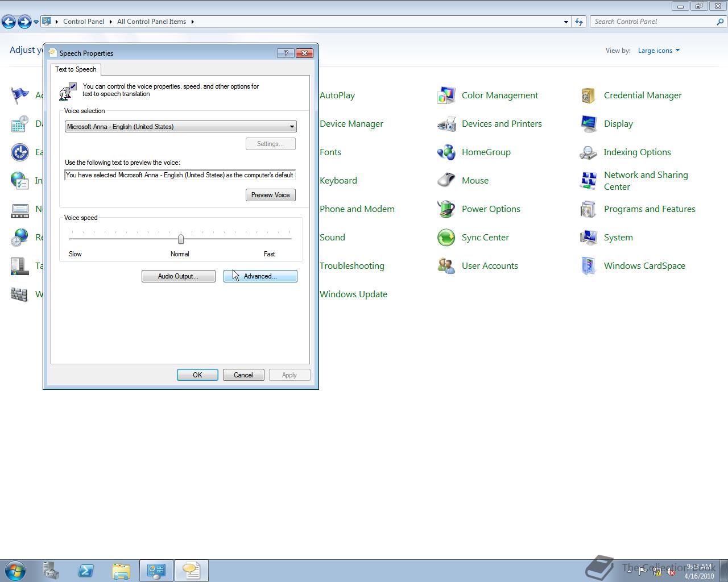Screen dimensions: 728x582
Task: Open the Phone and Modem link
Action: pos(357,209)
